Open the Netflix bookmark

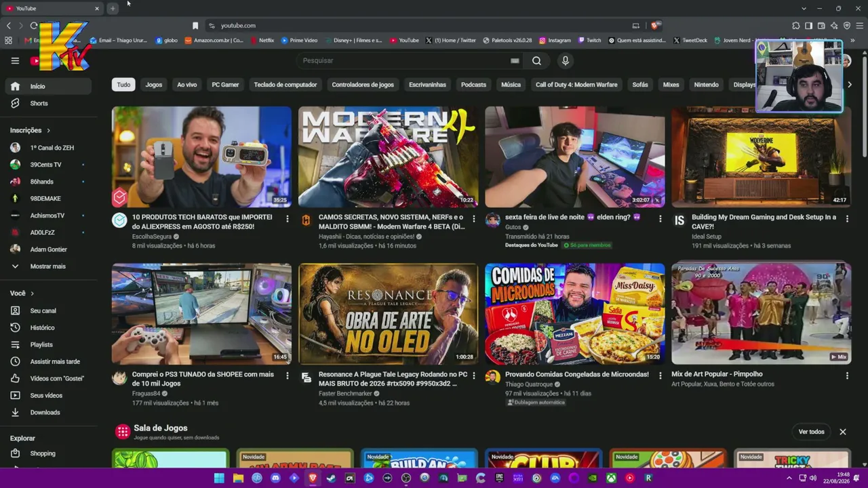point(262,40)
